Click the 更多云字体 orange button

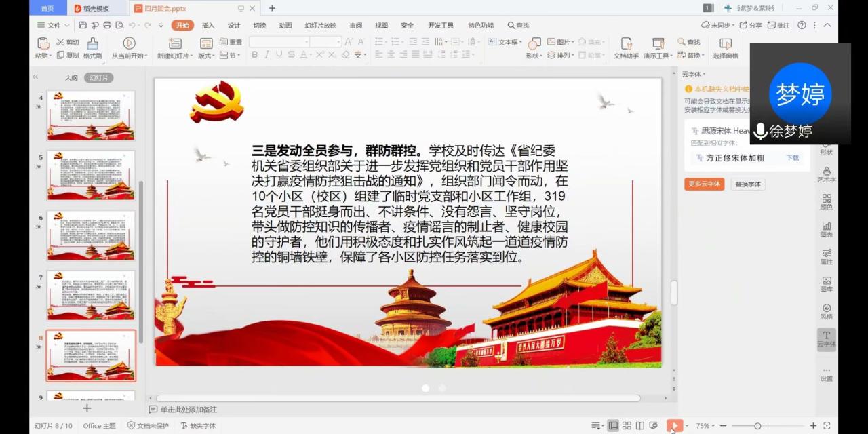click(x=704, y=184)
